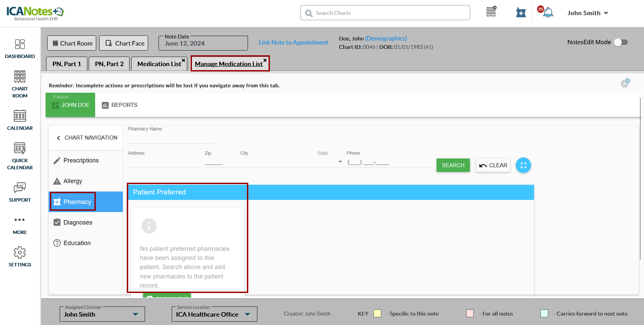Follow the Link Note to Appointment link
644x325 pixels.
293,42
